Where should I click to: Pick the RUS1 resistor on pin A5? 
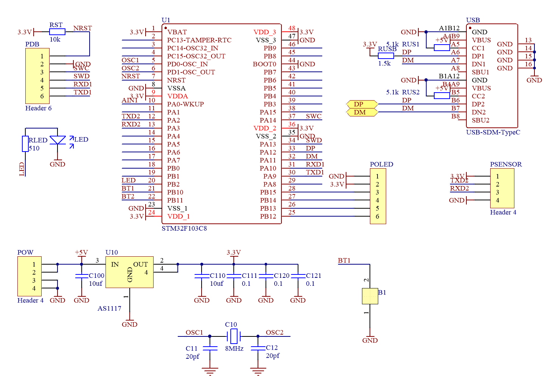[x=442, y=48]
